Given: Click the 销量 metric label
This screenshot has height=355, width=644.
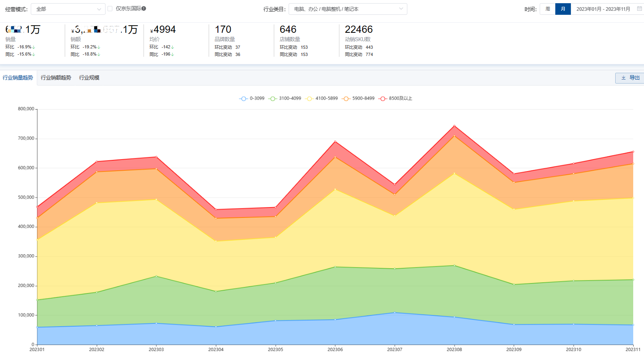Looking at the screenshot, I should 10,39.
